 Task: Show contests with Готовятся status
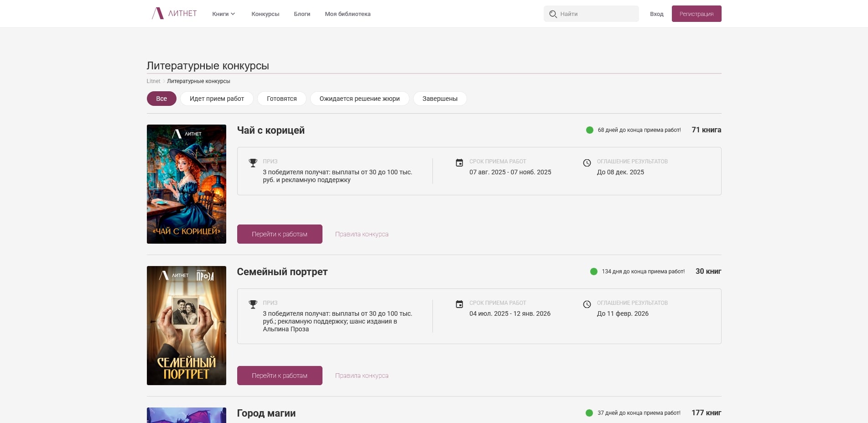pyautogui.click(x=281, y=99)
